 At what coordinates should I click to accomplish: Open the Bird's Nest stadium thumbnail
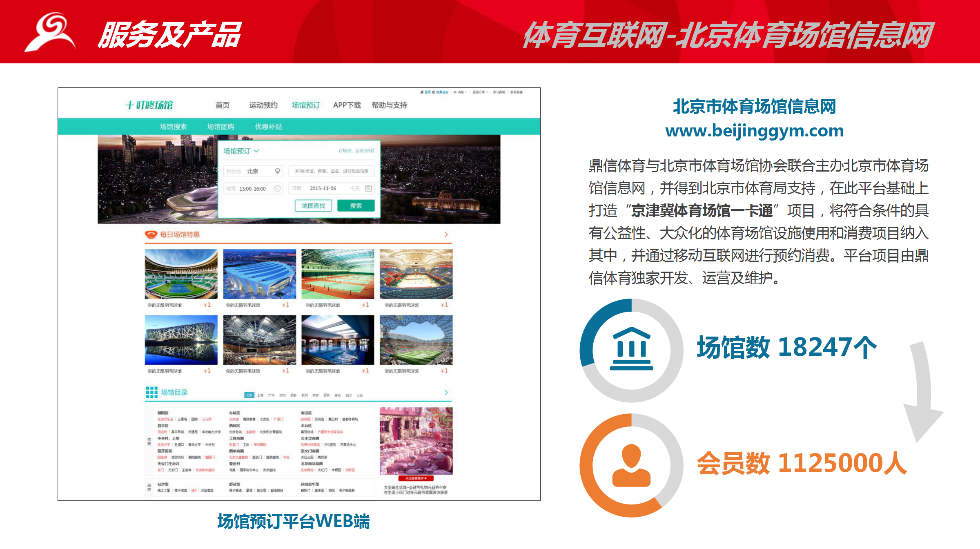[181, 340]
